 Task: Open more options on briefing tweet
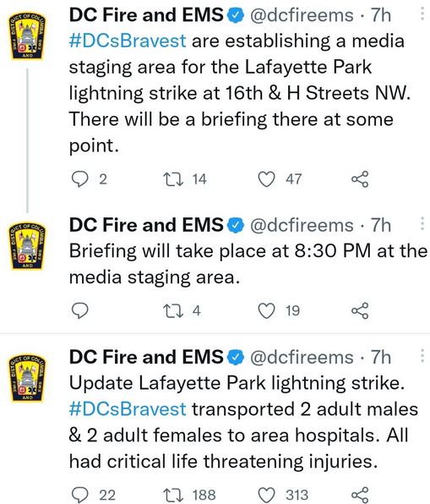(422, 224)
